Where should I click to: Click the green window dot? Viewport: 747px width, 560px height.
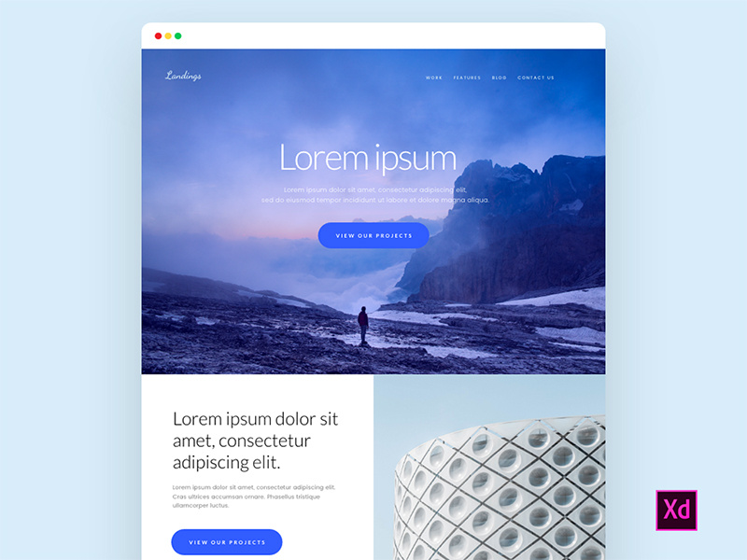177,35
